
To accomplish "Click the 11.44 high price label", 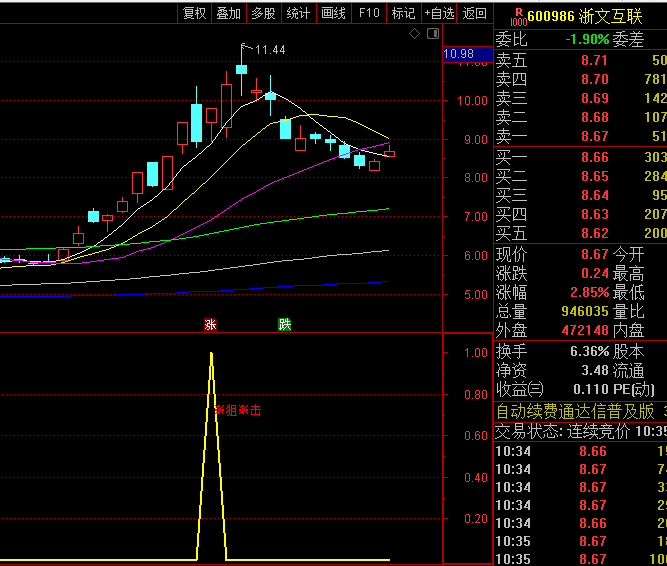I will click(x=270, y=50).
